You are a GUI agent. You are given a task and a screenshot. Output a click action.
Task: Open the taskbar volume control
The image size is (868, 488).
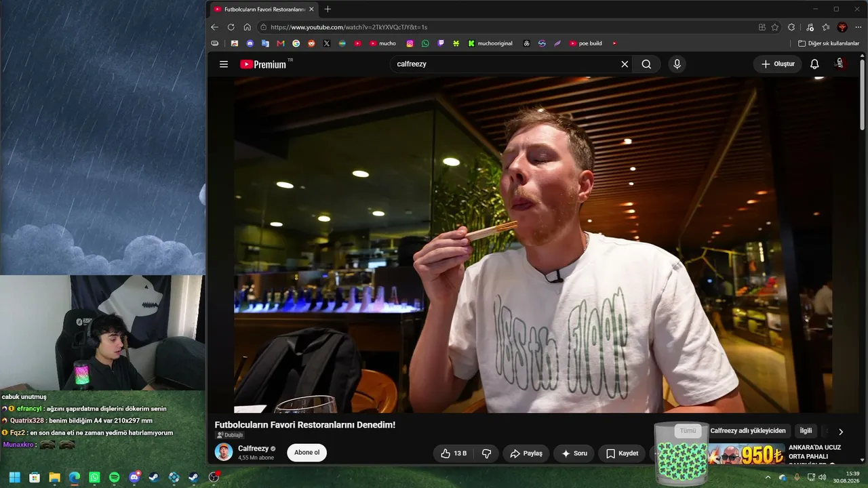click(823, 477)
